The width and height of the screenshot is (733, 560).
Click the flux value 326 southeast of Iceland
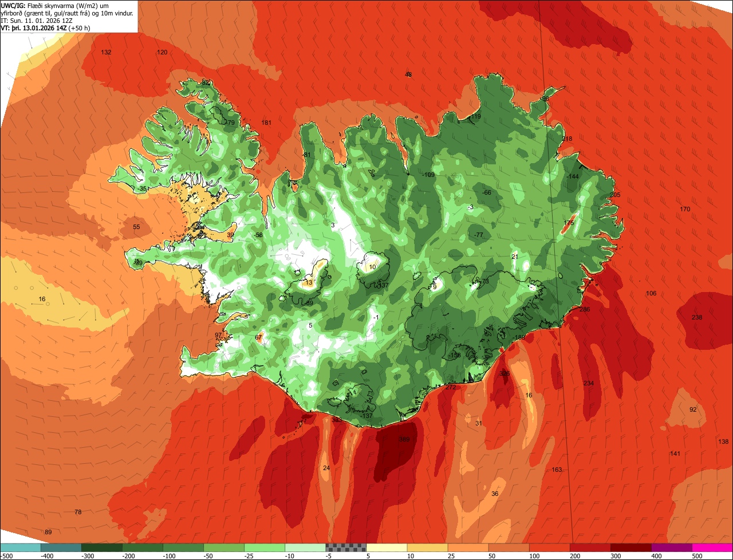pos(505,373)
